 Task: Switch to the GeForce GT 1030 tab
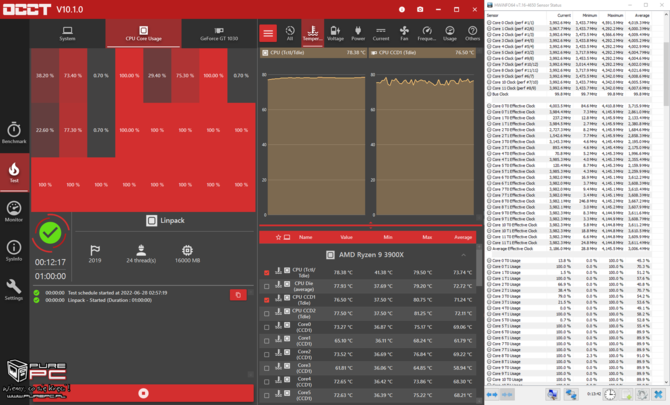click(219, 33)
